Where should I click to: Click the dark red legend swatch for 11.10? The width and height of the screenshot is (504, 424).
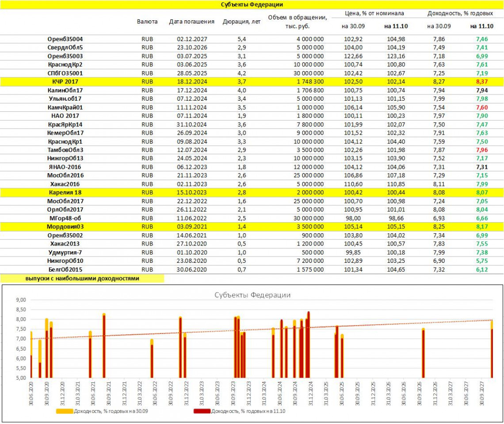(x=202, y=411)
